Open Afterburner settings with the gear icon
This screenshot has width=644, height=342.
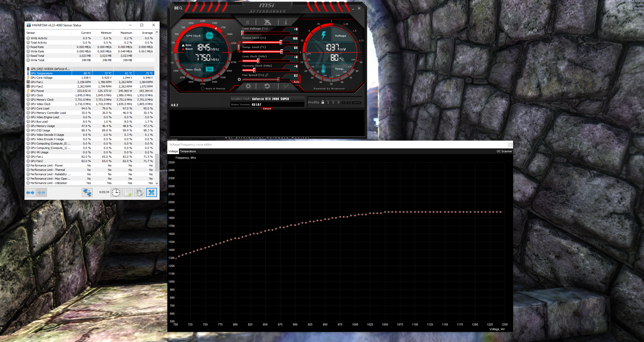point(248,86)
